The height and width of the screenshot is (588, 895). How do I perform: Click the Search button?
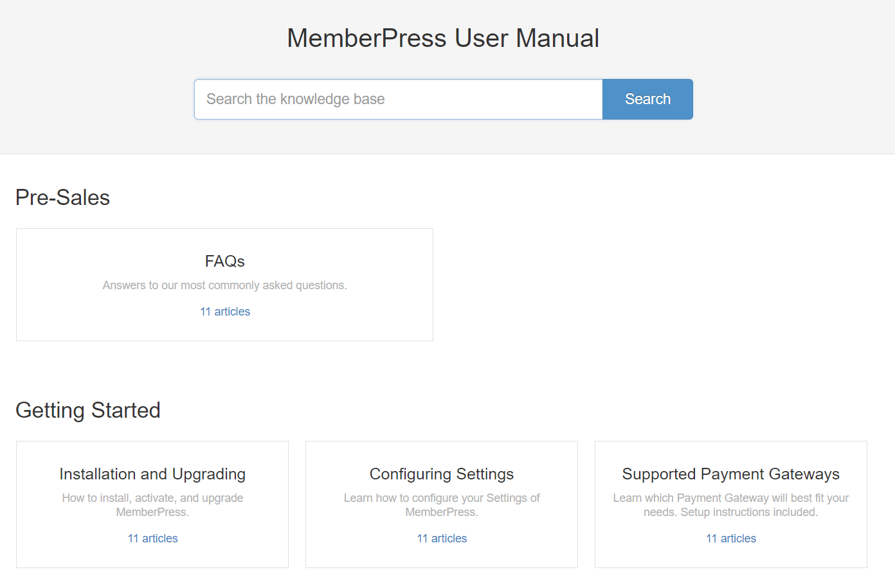click(647, 99)
